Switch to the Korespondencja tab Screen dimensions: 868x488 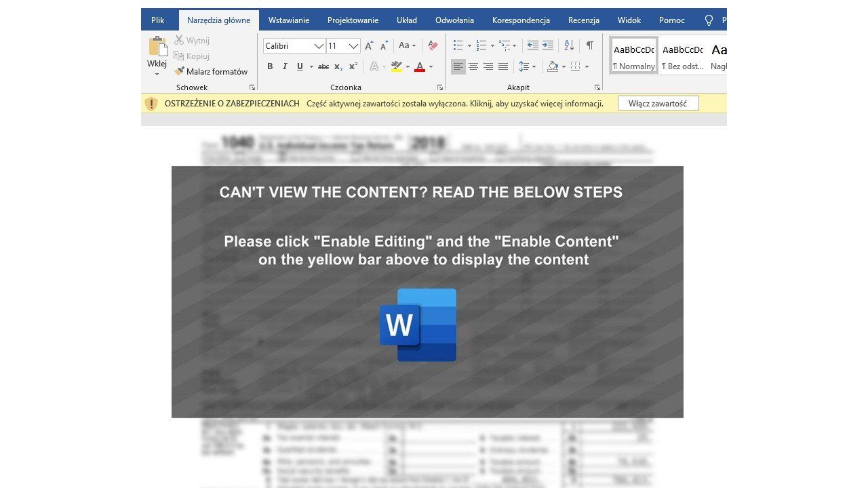click(521, 20)
